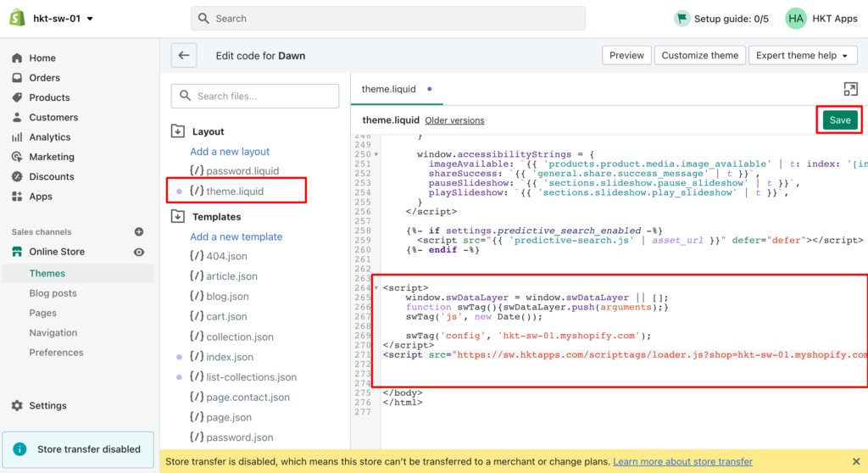This screenshot has height=473, width=868.
Task: Click the Marketing target icon
Action: [x=17, y=157]
